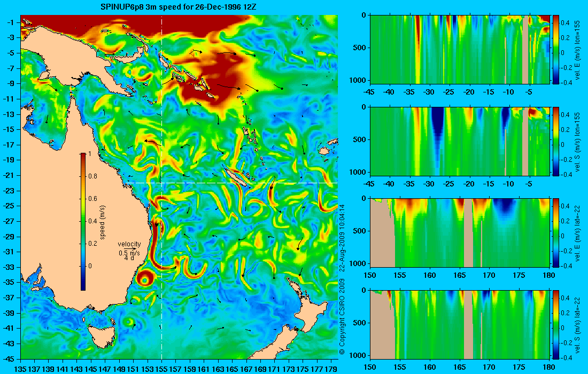Click the "179" longitude tick on main map
The width and height of the screenshot is (588, 374).
click(x=331, y=369)
